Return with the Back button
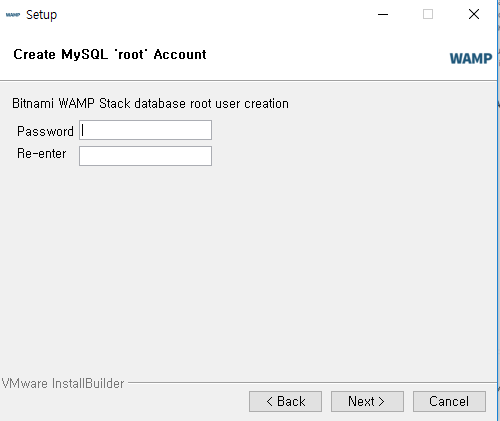The image size is (500, 421). [285, 401]
